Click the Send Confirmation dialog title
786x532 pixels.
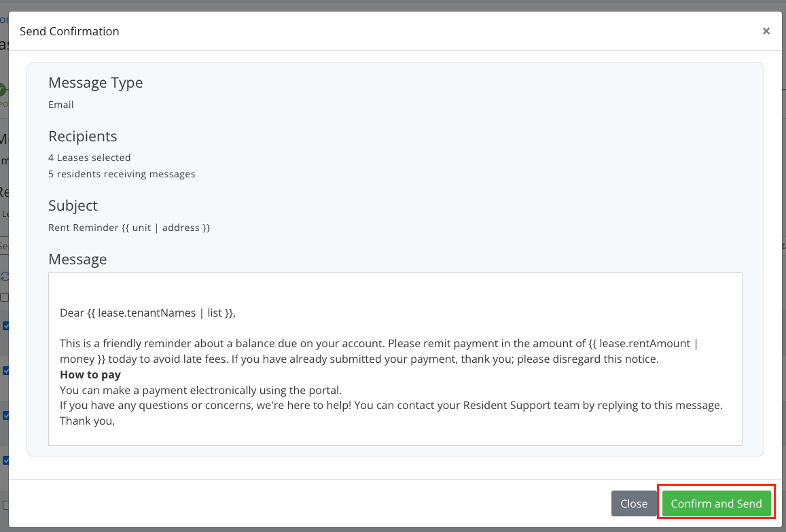coord(69,31)
